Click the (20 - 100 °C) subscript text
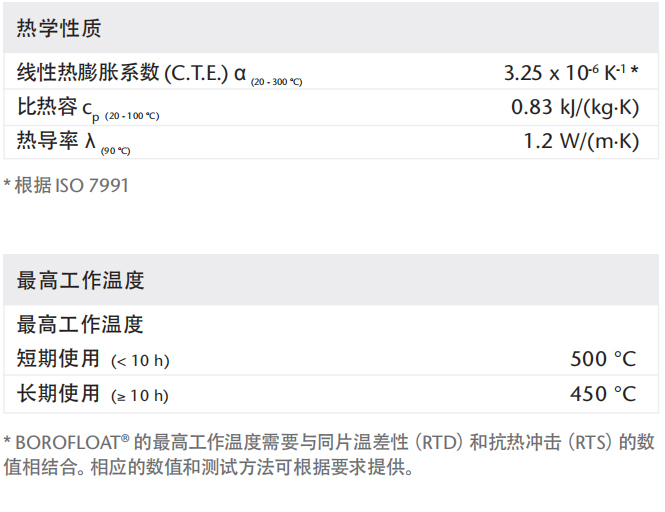This screenshot has width=665, height=512. pyautogui.click(x=132, y=116)
